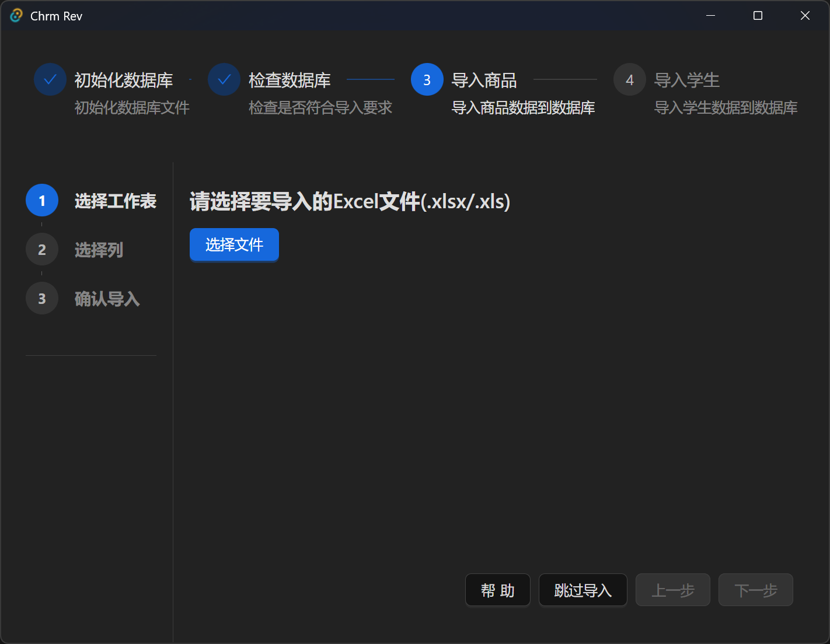
Task: Click the text 检查是否符合导入要求
Action: click(x=320, y=108)
